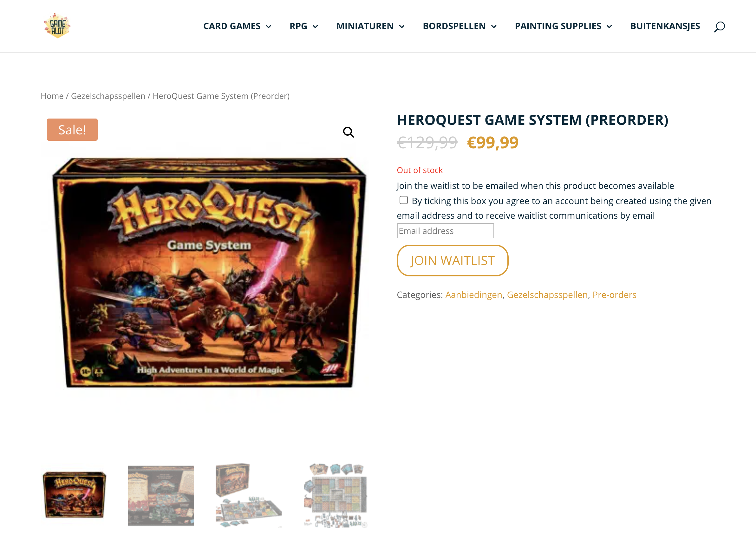Screen dimensions: 756x535
Task: Expand the Card Games dropdown menu
Action: pyautogui.click(x=237, y=26)
